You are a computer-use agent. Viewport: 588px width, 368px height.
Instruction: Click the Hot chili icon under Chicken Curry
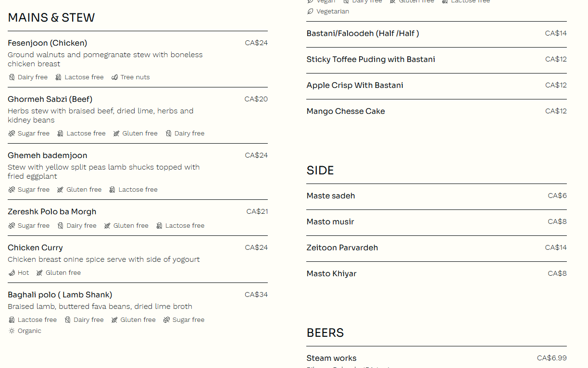12,273
